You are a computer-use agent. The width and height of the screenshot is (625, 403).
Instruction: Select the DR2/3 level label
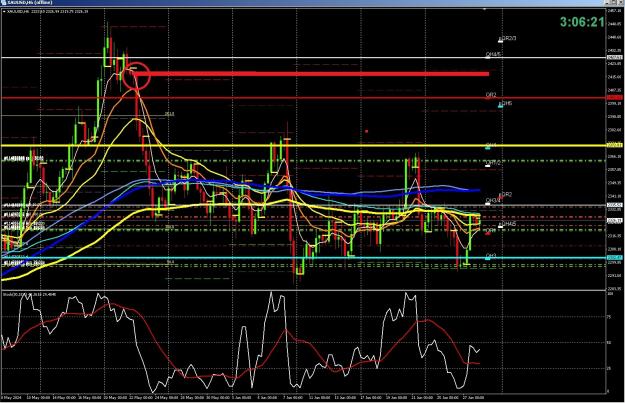tap(507, 39)
